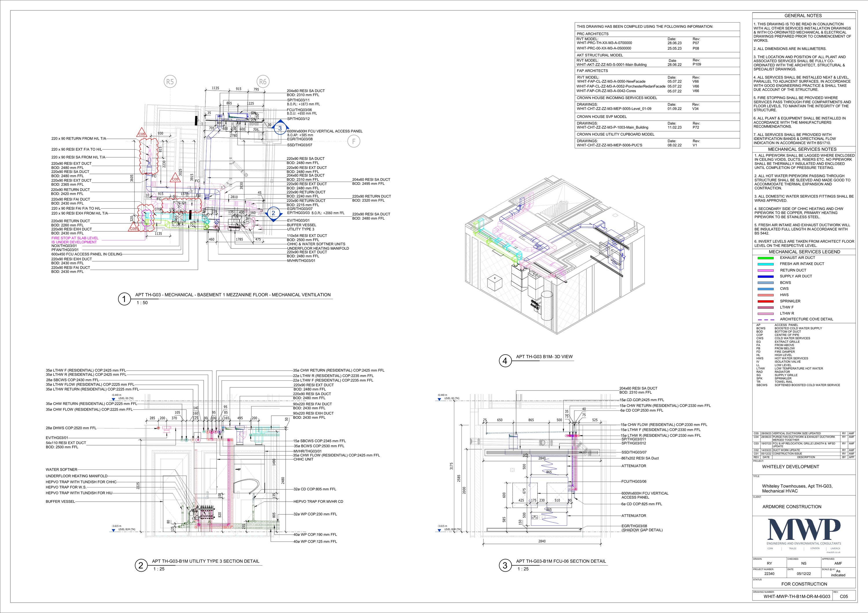Viewport: 868px width, 613px height.
Task: Click the Architecture Cove Detail dashed line sample
Action: pos(766,319)
